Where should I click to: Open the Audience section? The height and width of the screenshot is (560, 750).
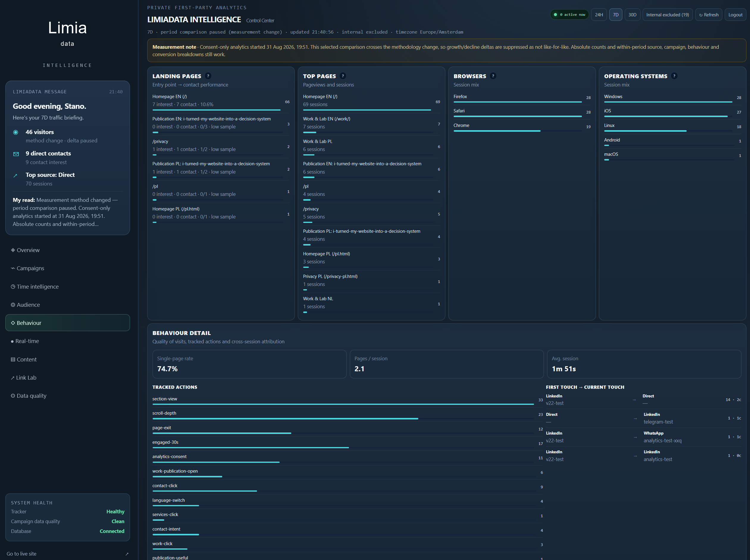(68, 305)
